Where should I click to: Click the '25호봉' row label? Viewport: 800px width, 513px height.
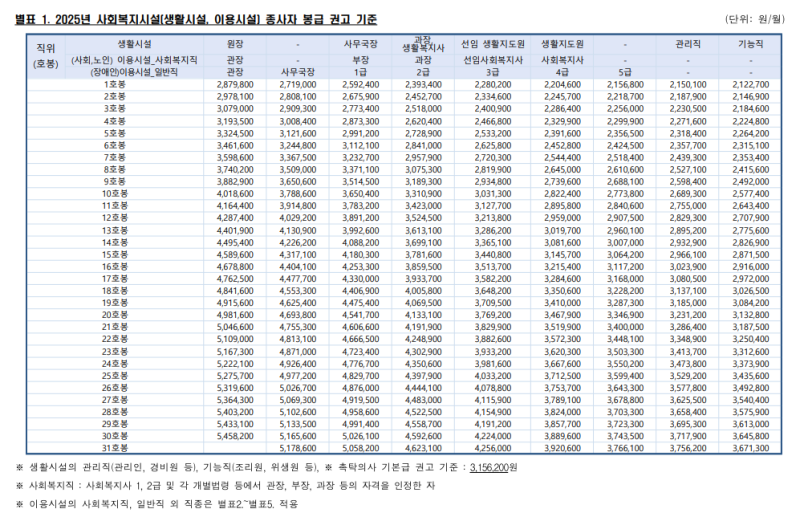pos(115,376)
